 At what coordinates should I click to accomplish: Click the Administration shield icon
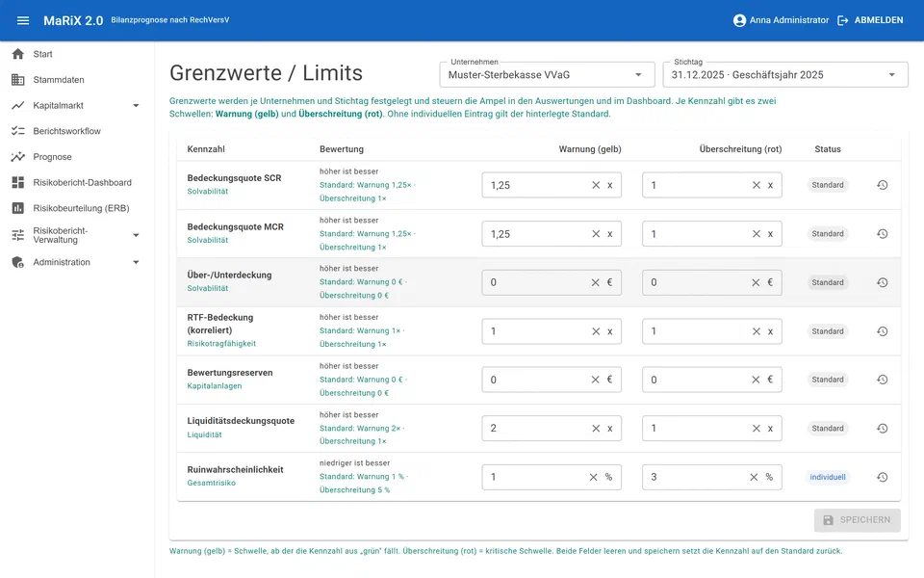(x=18, y=262)
